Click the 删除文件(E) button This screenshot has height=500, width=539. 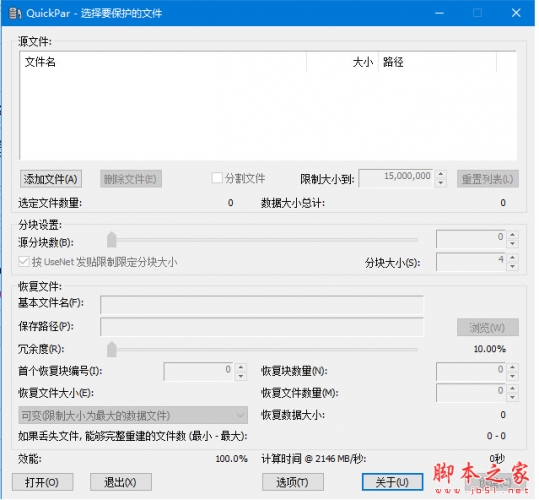coord(131,179)
